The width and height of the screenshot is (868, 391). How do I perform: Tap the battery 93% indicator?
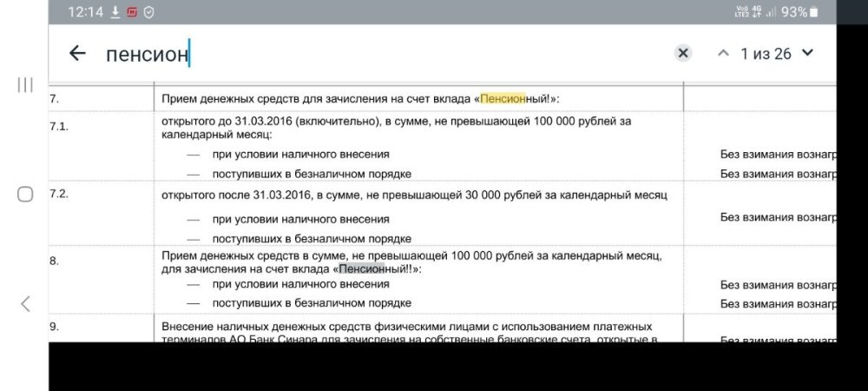coord(799,12)
